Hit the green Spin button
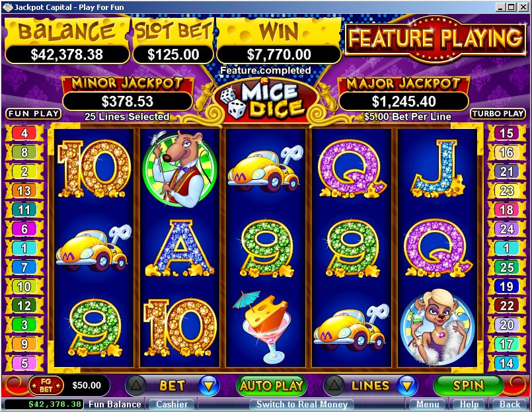Screen dimensions: 532x412 click(469, 386)
